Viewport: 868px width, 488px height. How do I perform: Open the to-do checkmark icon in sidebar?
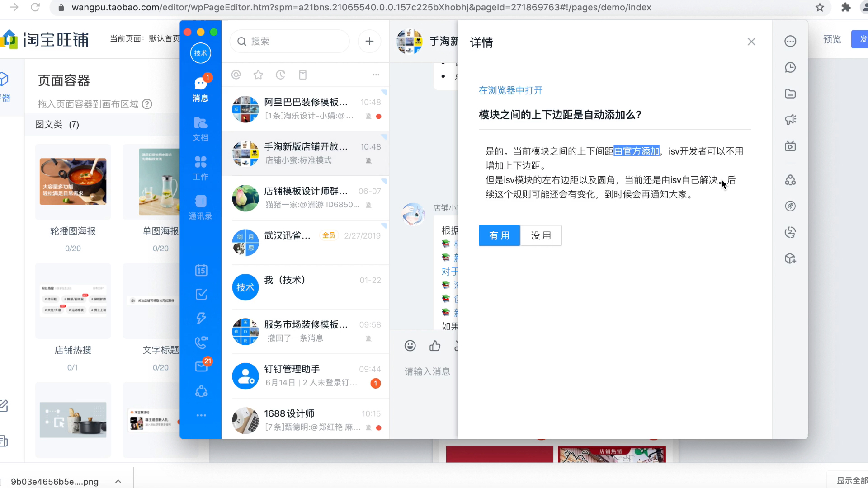[201, 294]
